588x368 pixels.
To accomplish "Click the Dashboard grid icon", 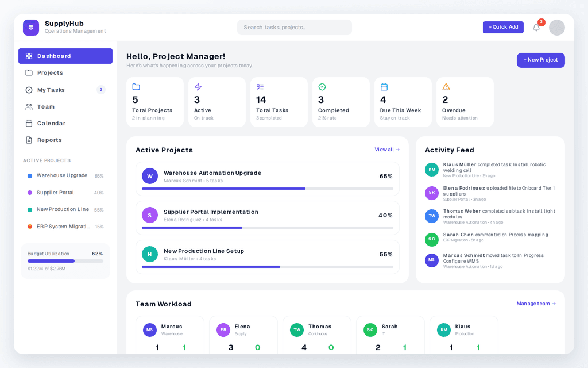I will (x=29, y=56).
